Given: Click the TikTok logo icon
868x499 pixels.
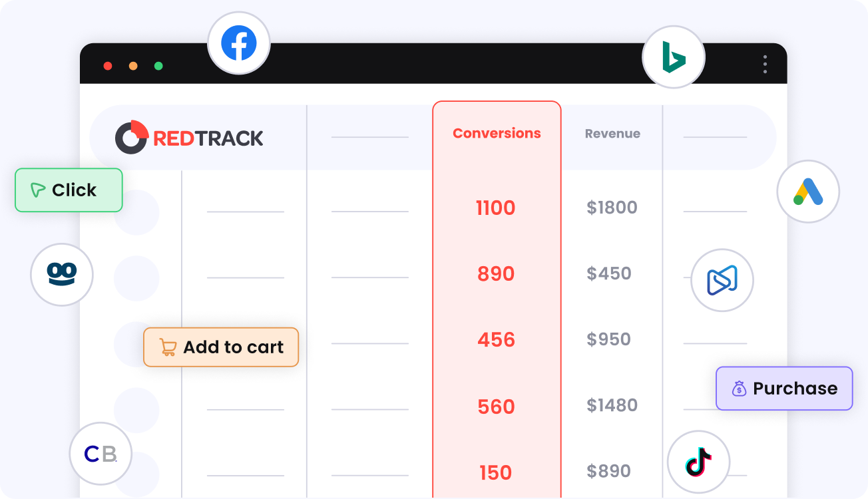Looking at the screenshot, I should click(698, 462).
